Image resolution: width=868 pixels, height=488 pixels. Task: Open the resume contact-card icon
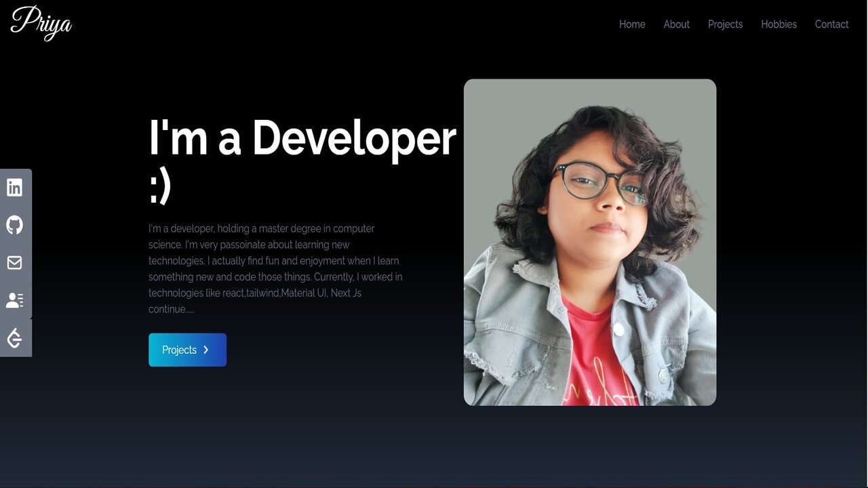(15, 300)
